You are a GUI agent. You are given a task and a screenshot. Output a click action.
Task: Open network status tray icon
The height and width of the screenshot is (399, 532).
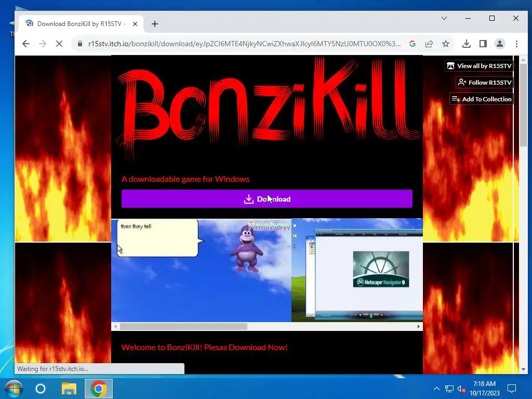tap(449, 389)
